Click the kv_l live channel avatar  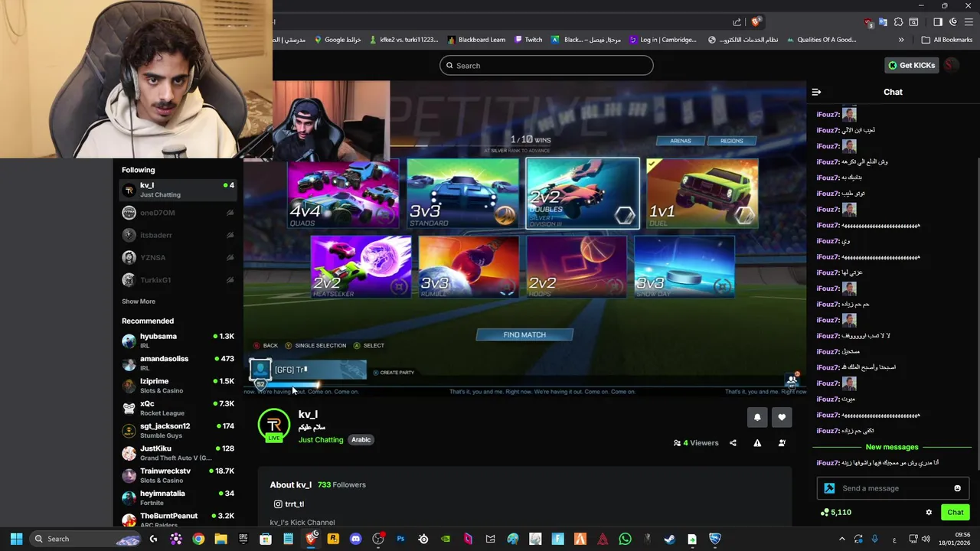tap(274, 426)
